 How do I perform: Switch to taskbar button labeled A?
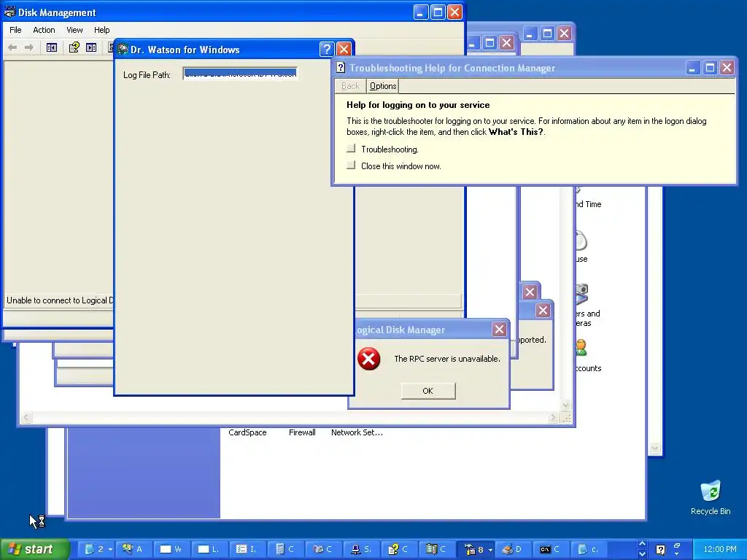tap(133, 549)
